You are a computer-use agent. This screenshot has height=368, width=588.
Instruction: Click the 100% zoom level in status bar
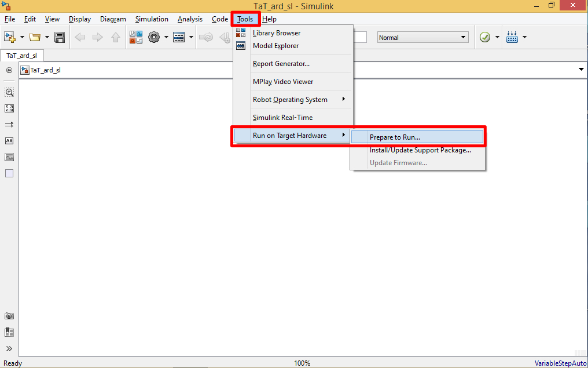[302, 363]
